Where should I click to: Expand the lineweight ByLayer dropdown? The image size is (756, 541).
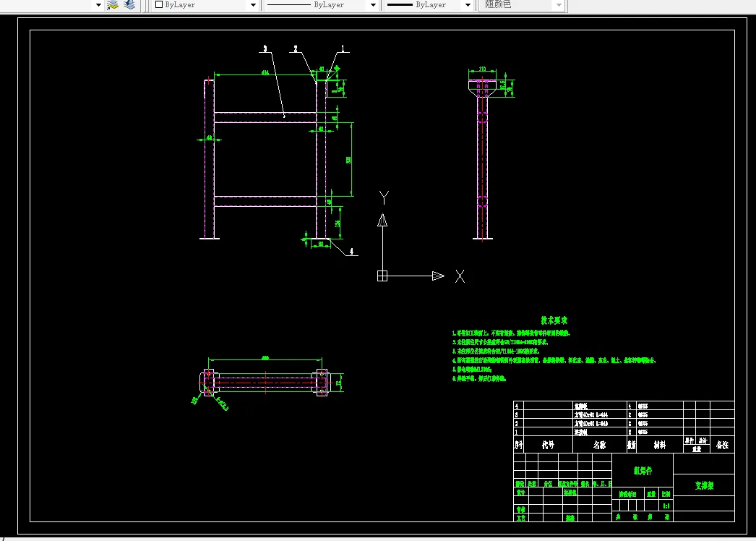[468, 5]
